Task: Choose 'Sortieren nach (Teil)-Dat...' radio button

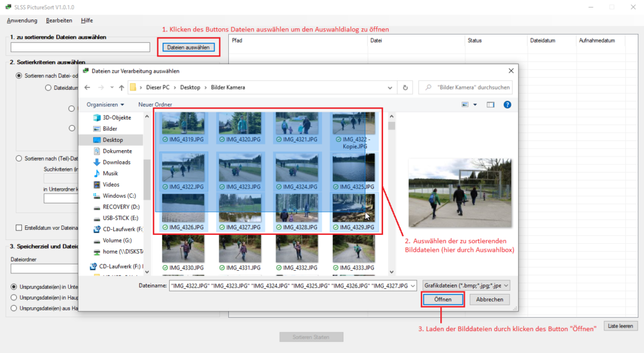Action: click(x=19, y=158)
